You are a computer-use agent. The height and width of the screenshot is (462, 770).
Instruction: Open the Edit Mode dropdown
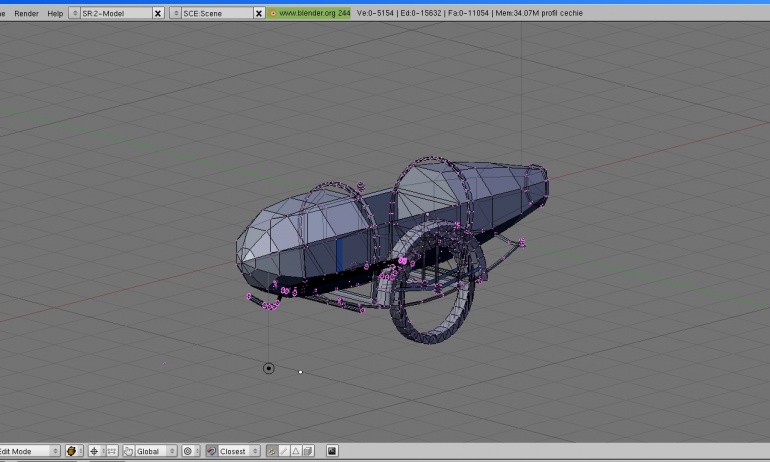(x=28, y=451)
